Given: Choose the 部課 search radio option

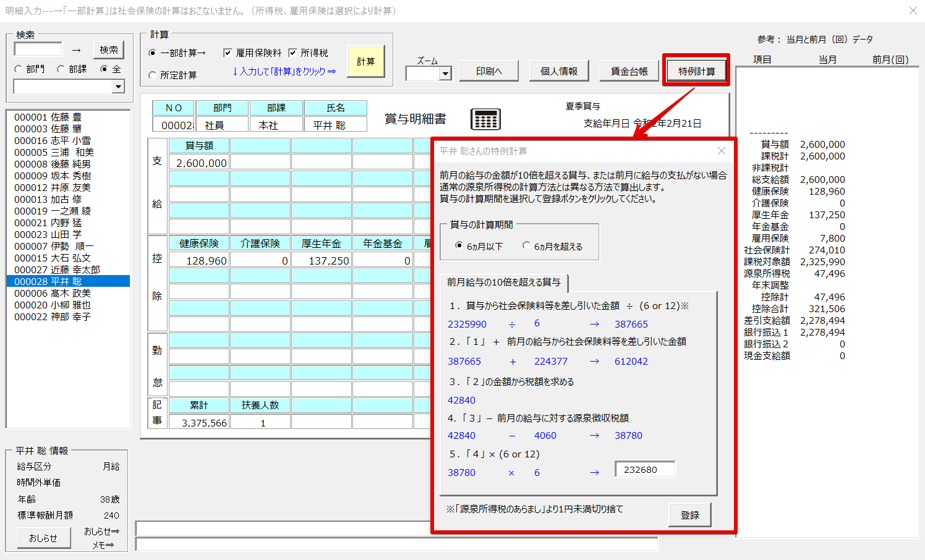Looking at the screenshot, I should click(x=61, y=69).
